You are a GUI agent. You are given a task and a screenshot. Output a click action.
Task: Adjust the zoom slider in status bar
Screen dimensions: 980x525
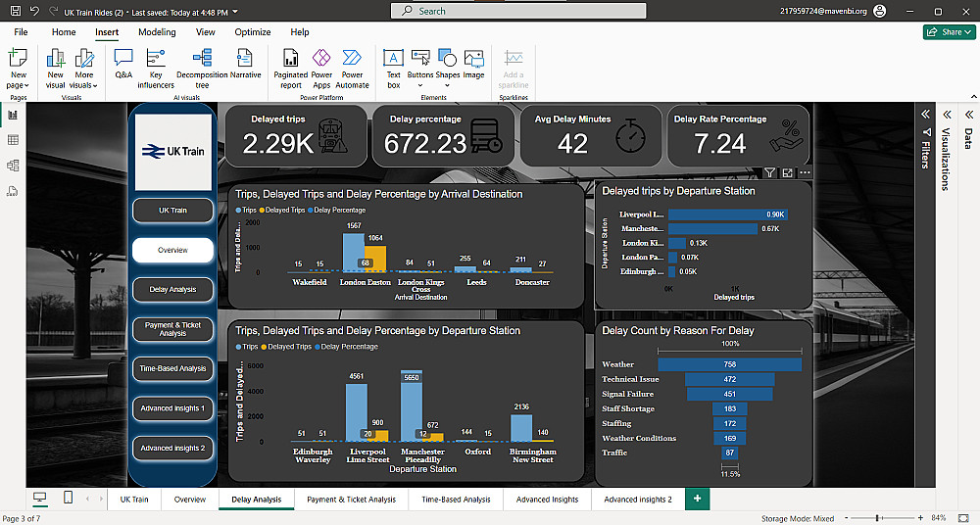pyautogui.click(x=876, y=517)
